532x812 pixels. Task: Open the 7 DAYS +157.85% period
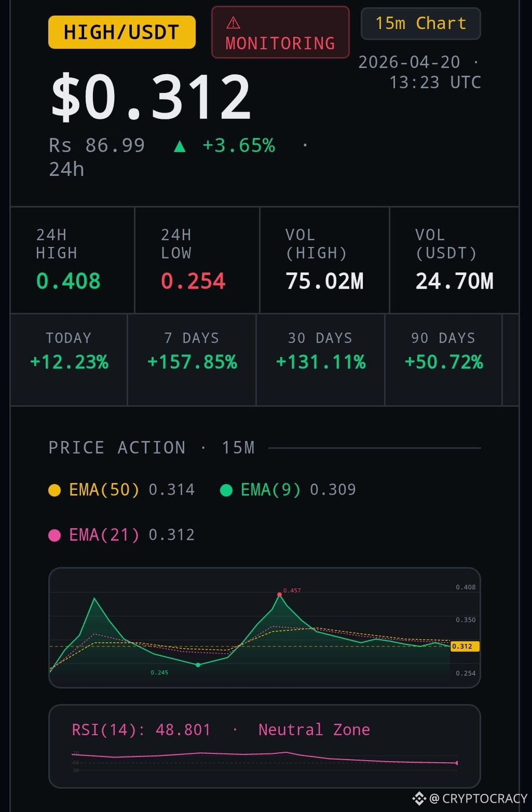click(x=192, y=360)
